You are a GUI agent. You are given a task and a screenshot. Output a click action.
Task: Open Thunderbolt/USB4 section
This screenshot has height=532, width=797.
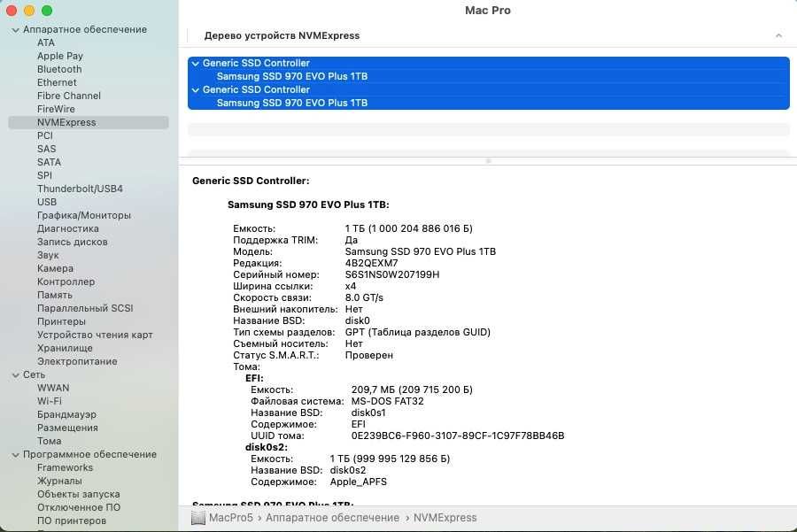80,189
